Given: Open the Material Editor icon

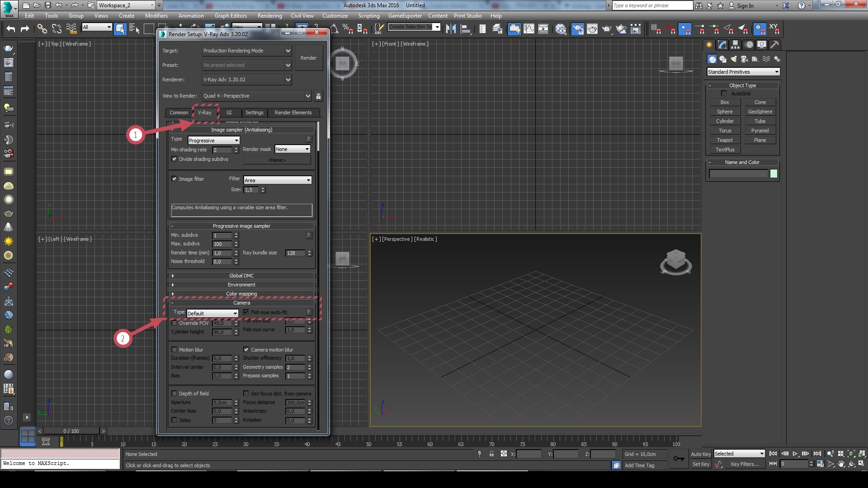Looking at the screenshot, I should [x=561, y=29].
